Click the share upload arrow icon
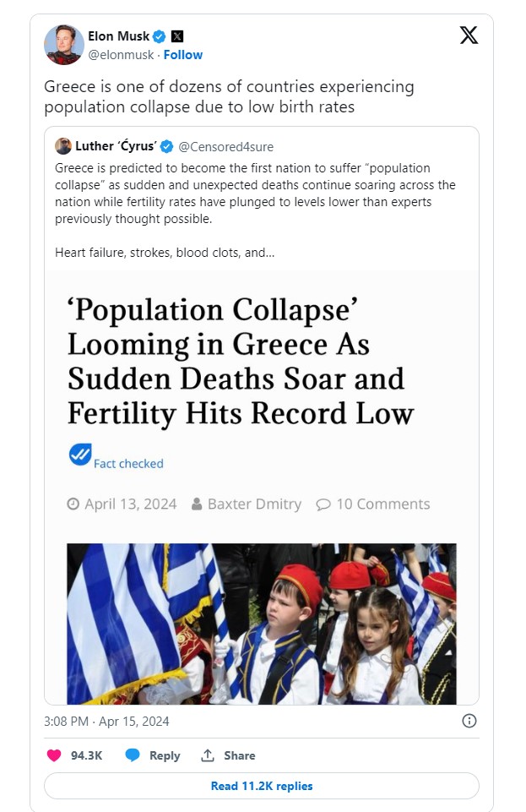 click(208, 755)
